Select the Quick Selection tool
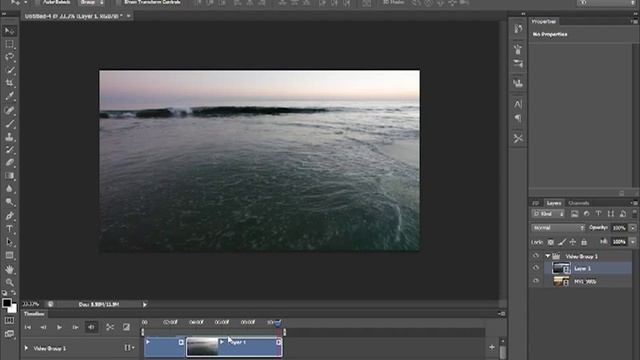Image resolution: width=640 pixels, height=360 pixels. click(9, 70)
